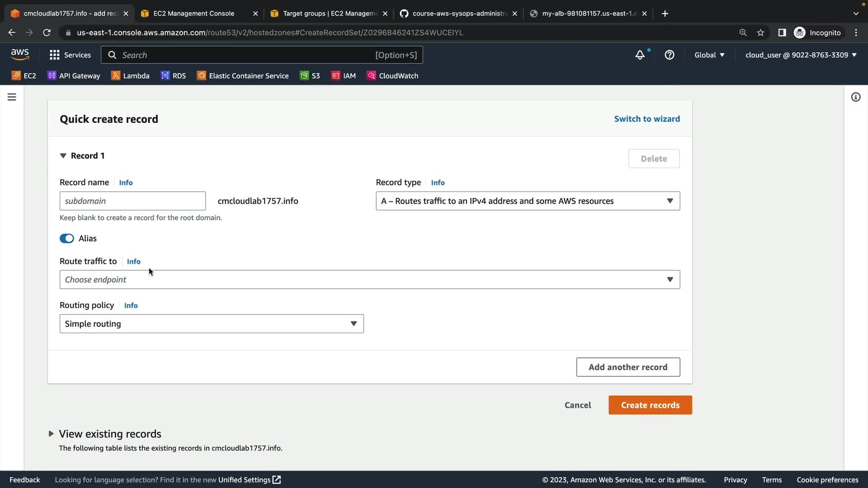Switch to EC2 Management Console tab
Viewport: 868px width, 488px height.
(x=193, y=14)
